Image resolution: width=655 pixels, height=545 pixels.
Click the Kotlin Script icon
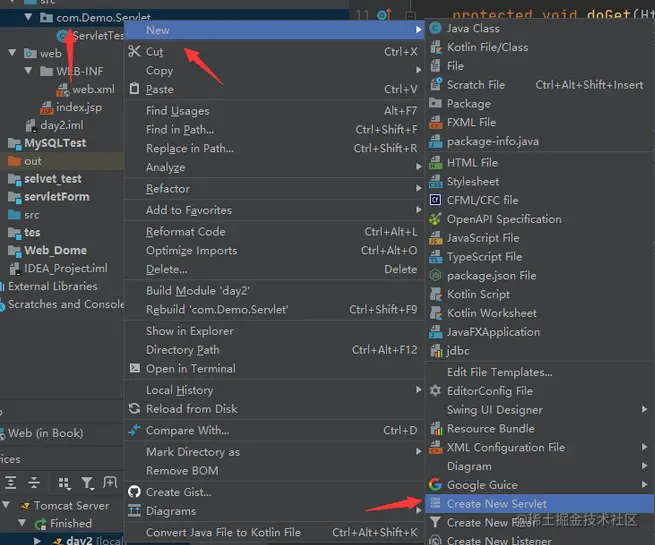[435, 294]
